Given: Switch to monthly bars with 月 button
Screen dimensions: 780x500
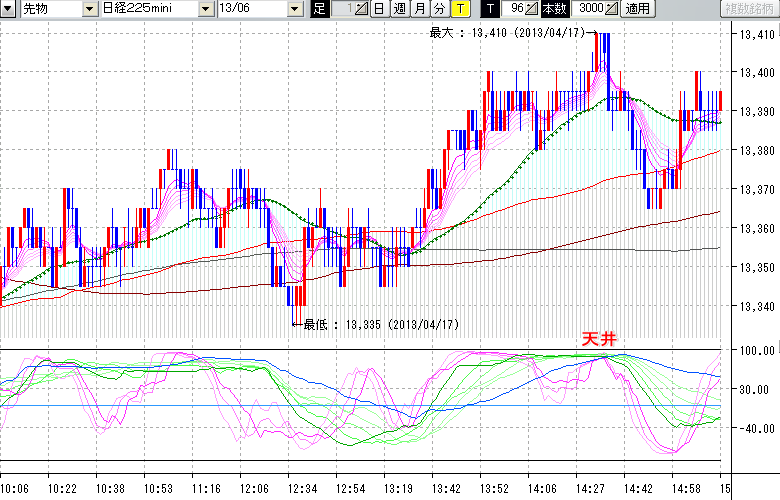Looking at the screenshot, I should pos(419,9).
